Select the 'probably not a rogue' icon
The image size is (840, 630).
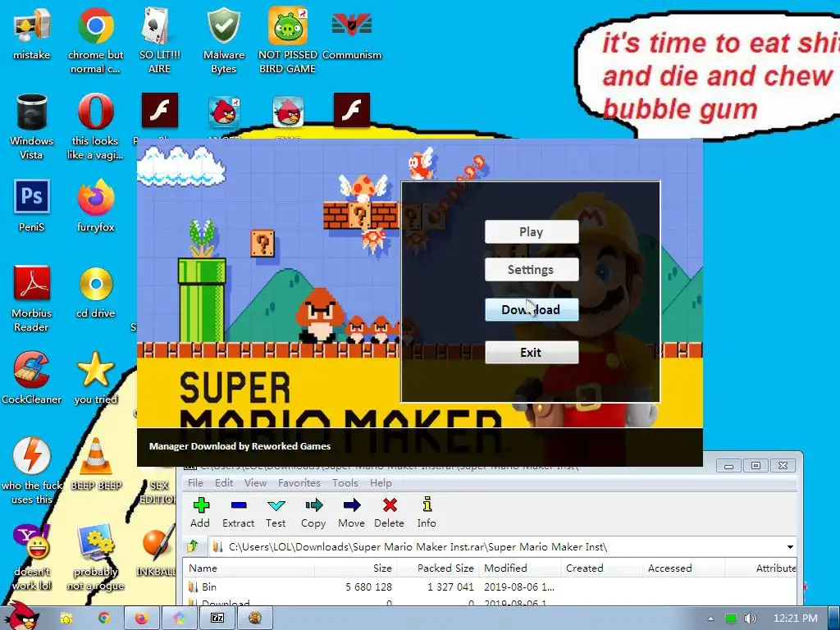tap(95, 557)
